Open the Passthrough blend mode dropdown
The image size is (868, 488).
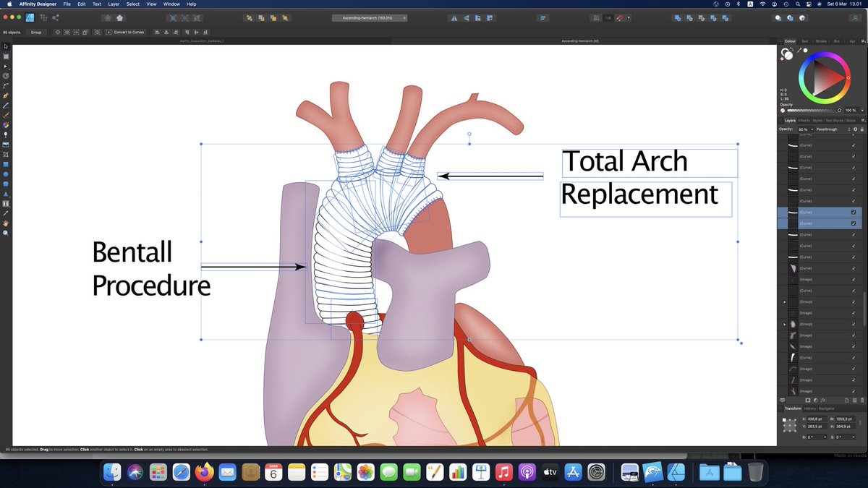pyautogui.click(x=832, y=129)
